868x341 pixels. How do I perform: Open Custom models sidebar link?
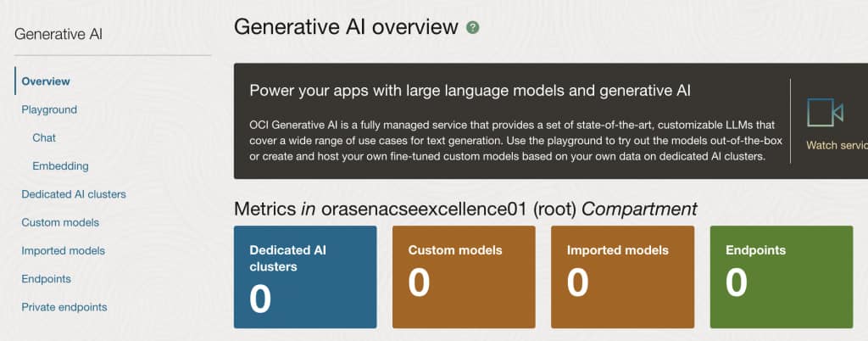(x=60, y=222)
